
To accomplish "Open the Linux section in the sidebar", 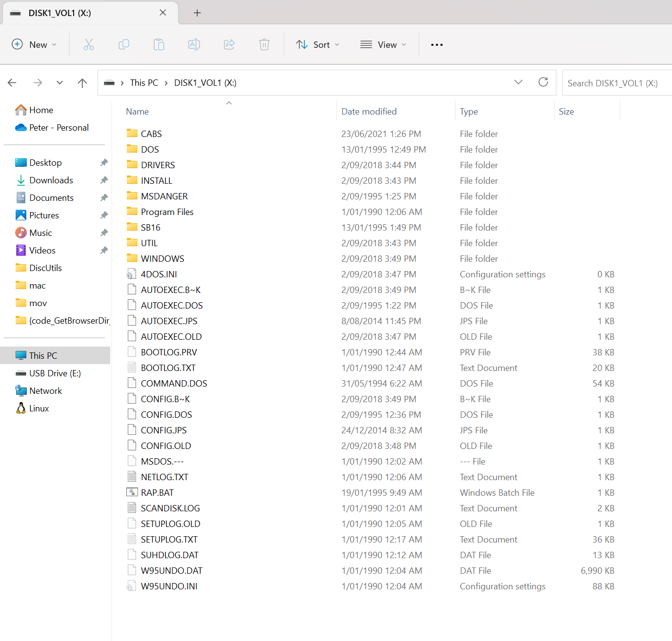I will click(x=39, y=408).
